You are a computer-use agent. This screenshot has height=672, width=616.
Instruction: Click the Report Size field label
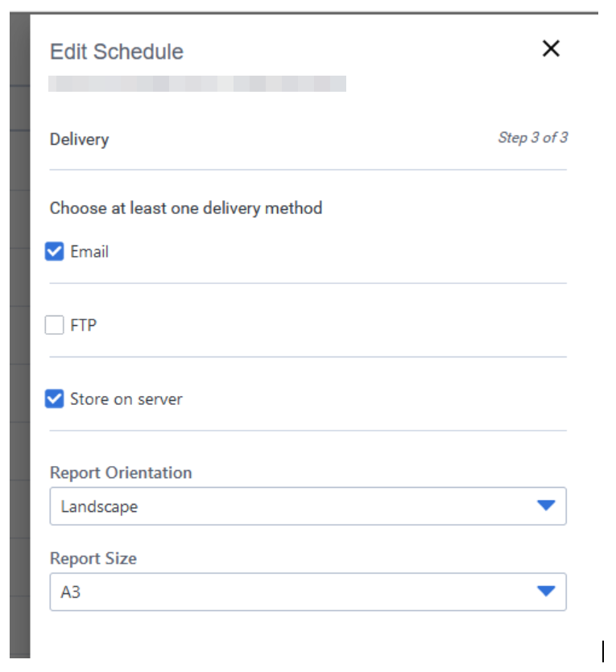point(93,559)
